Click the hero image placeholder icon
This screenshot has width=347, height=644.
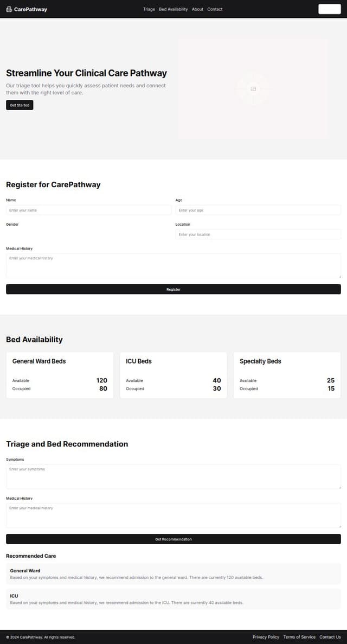click(253, 89)
